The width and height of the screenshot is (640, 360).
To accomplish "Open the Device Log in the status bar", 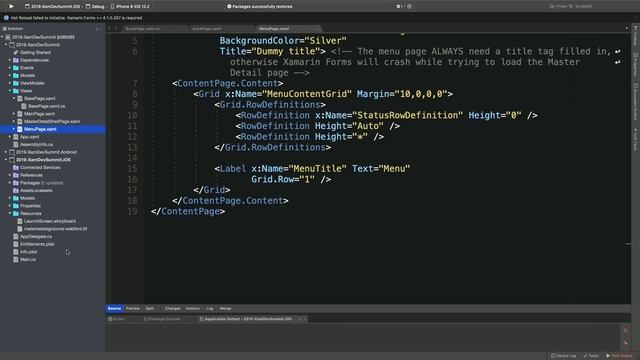I will [x=564, y=356].
